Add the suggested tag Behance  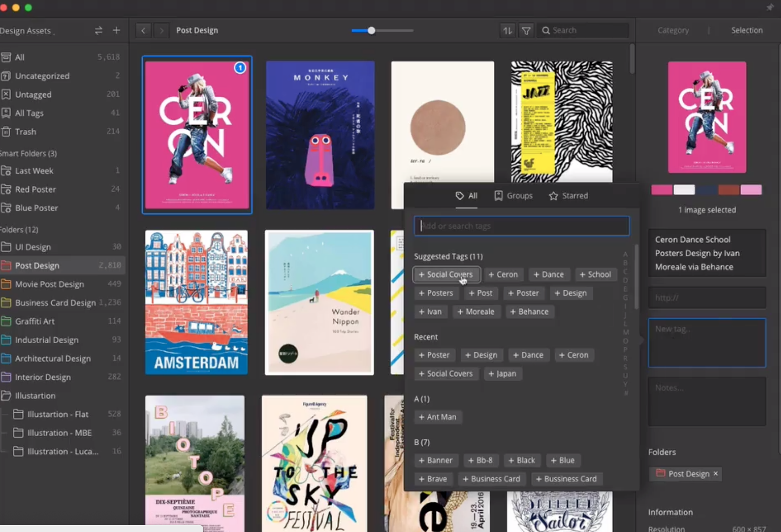coord(530,311)
